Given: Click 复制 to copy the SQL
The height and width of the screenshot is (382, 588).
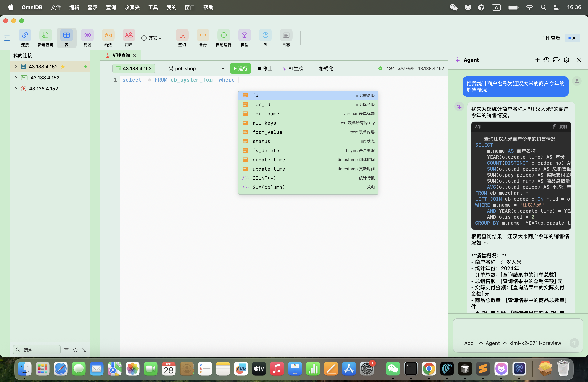Looking at the screenshot, I should coord(560,127).
